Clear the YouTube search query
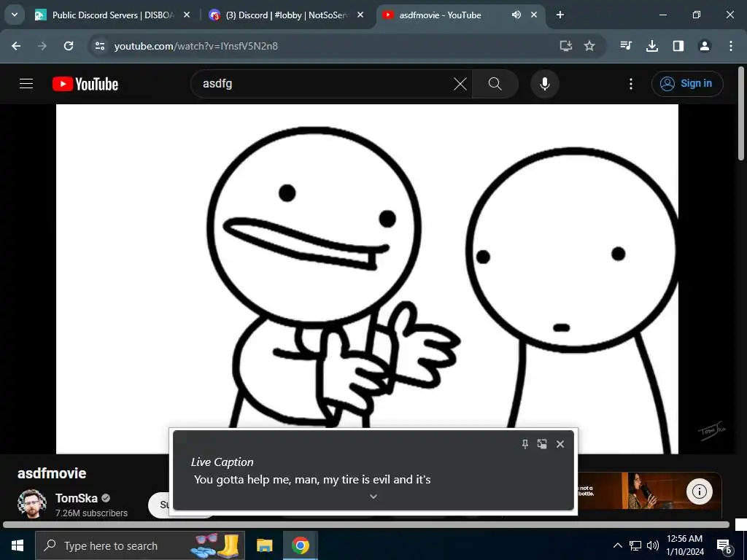Viewport: 747px width, 560px height. point(460,84)
